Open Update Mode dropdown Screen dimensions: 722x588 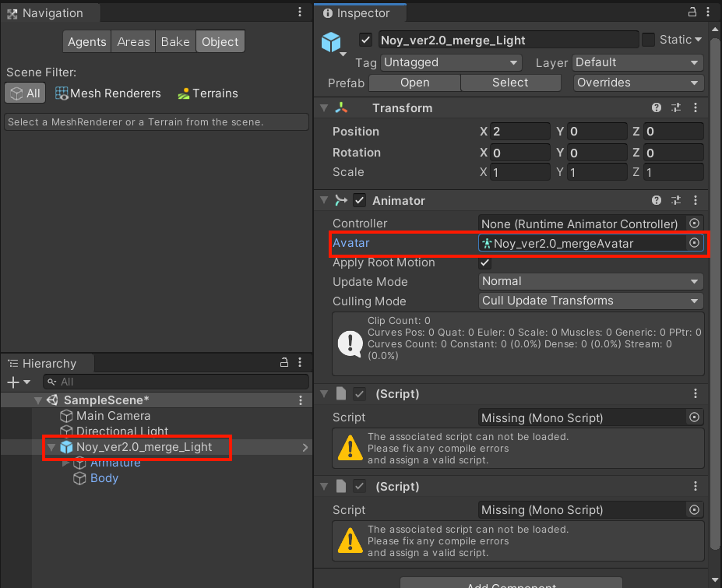pyautogui.click(x=591, y=281)
